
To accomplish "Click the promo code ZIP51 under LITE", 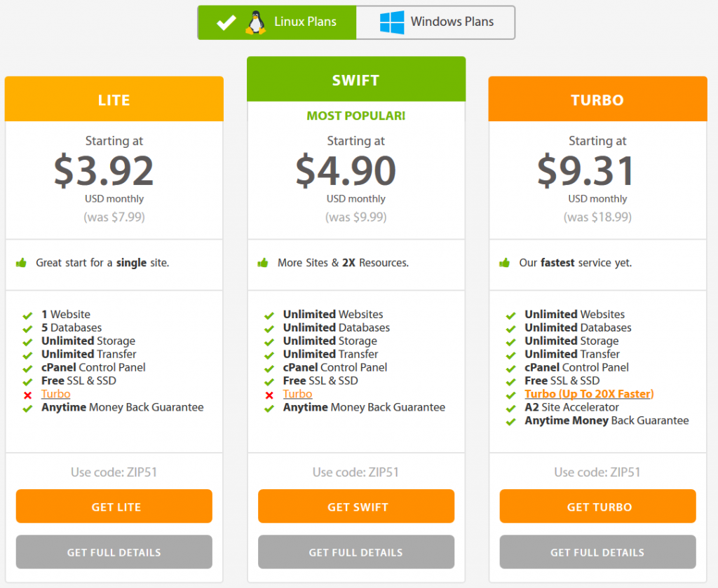I will point(114,472).
